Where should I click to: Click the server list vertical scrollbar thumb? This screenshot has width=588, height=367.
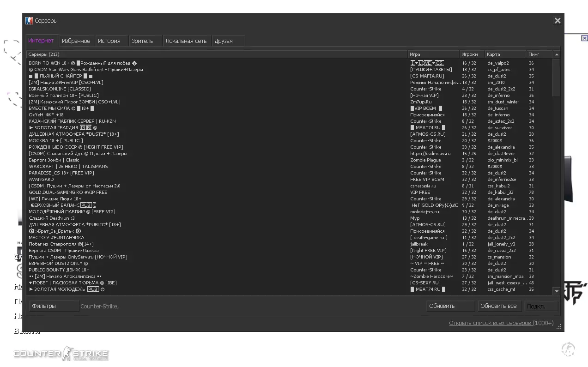(557, 77)
